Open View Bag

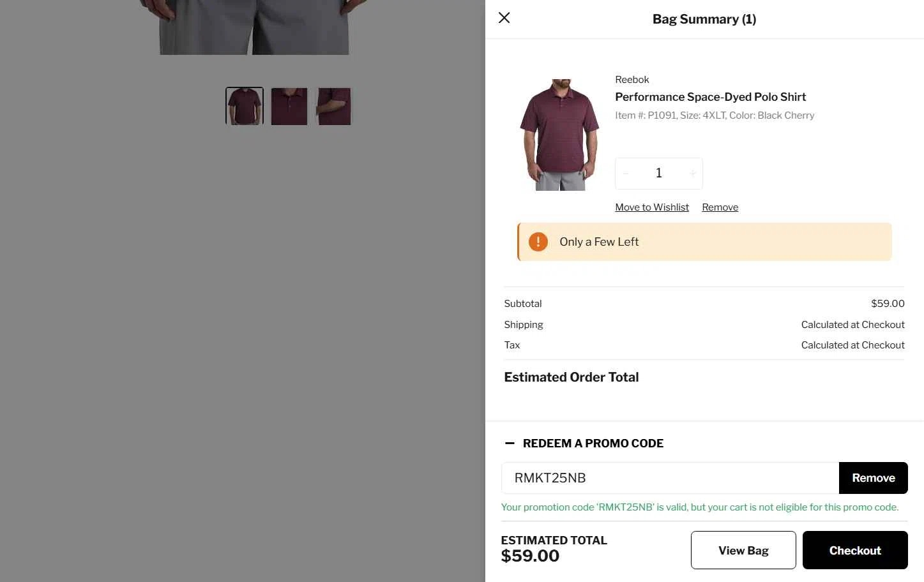tap(743, 550)
